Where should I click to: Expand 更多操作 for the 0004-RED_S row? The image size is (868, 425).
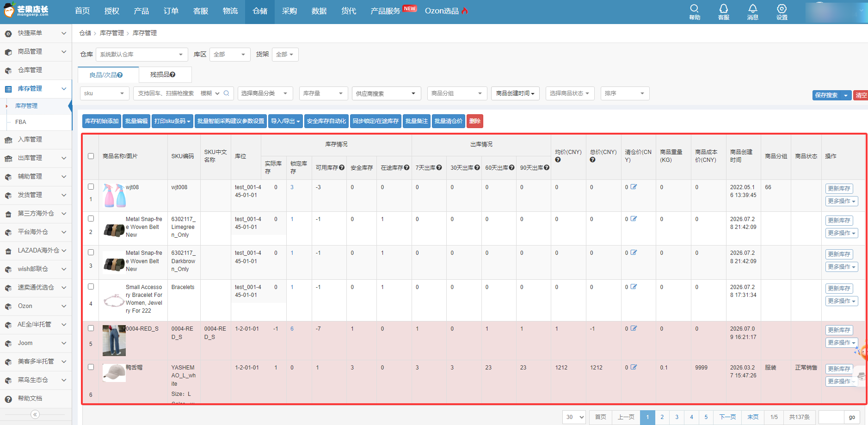[842, 343]
